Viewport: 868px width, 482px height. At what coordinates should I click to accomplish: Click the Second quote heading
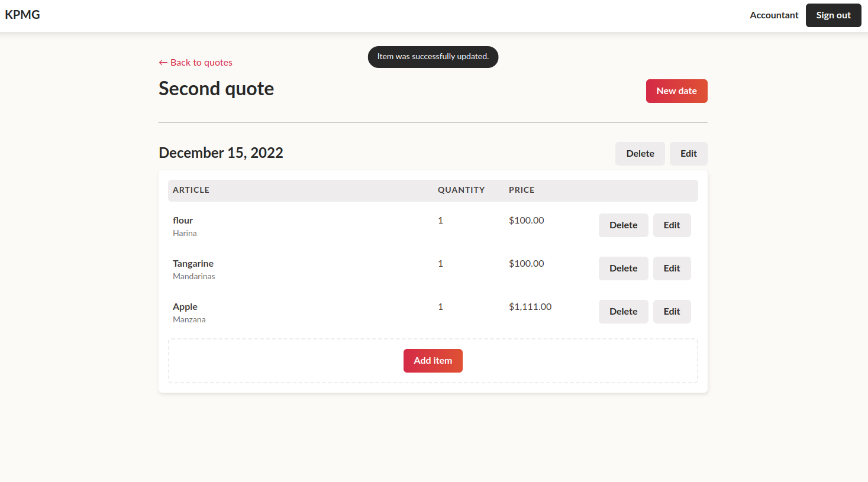pos(216,89)
